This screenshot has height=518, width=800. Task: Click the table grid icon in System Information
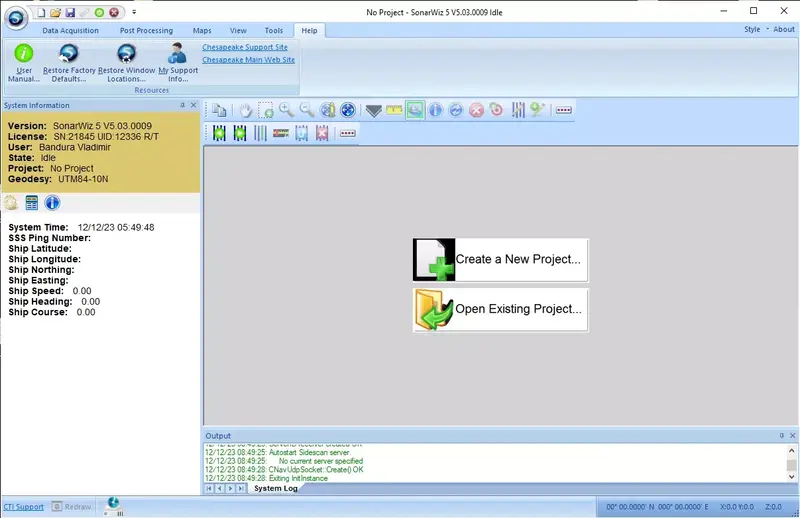[32, 203]
